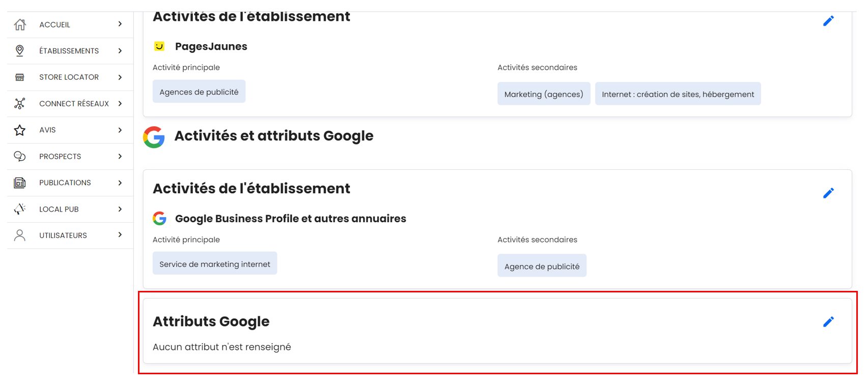
Task: Click the Prospects chat bubbles icon
Action: click(20, 157)
